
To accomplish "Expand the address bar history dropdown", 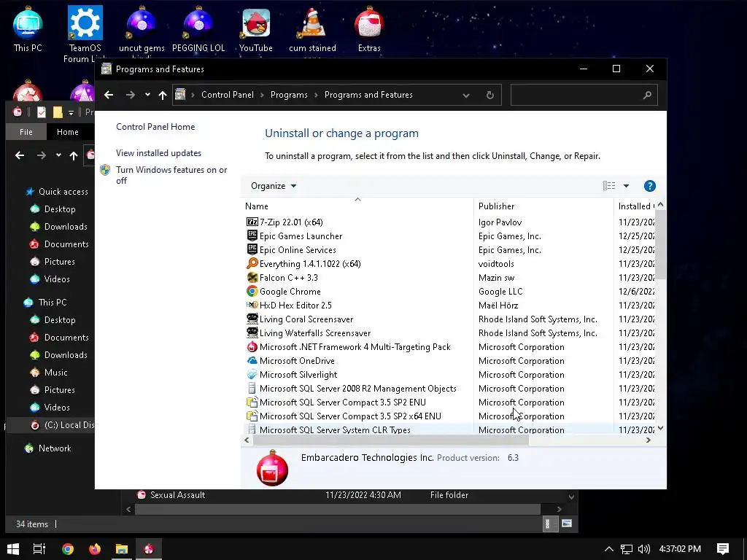I will tap(466, 95).
